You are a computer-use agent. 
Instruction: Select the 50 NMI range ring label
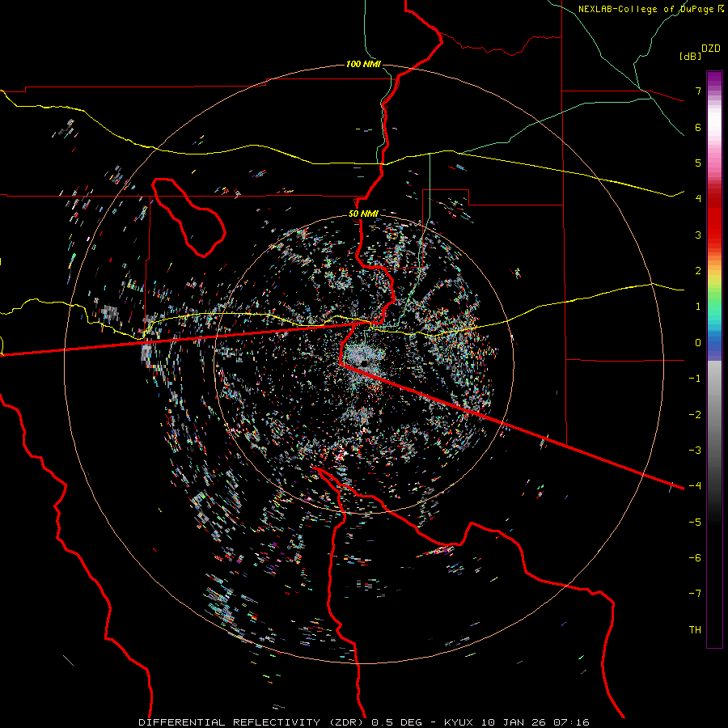pyautogui.click(x=363, y=214)
